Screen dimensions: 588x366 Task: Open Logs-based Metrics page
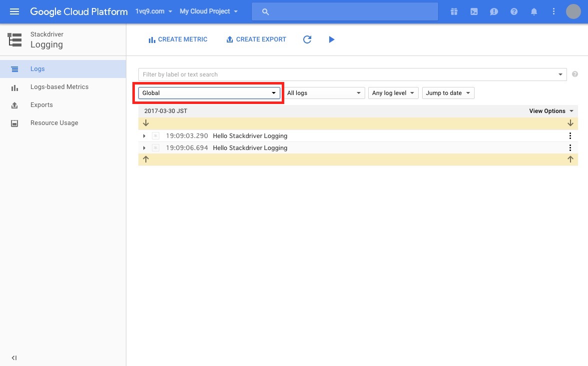coord(63,87)
